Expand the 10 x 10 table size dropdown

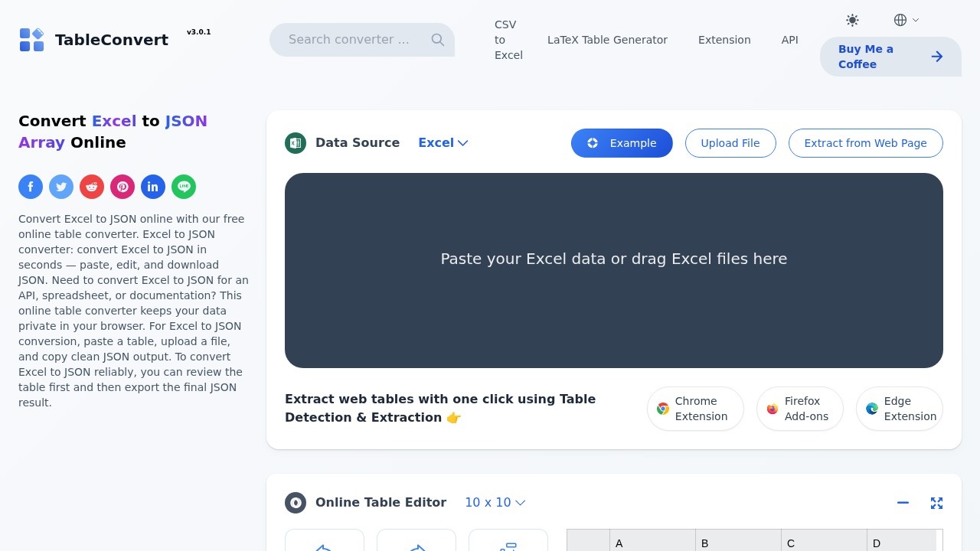pyautogui.click(x=495, y=502)
